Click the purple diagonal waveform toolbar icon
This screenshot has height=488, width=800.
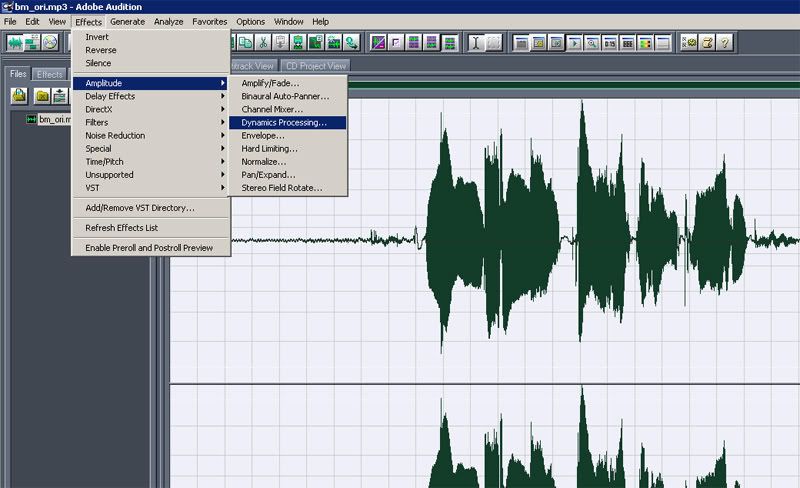378,42
